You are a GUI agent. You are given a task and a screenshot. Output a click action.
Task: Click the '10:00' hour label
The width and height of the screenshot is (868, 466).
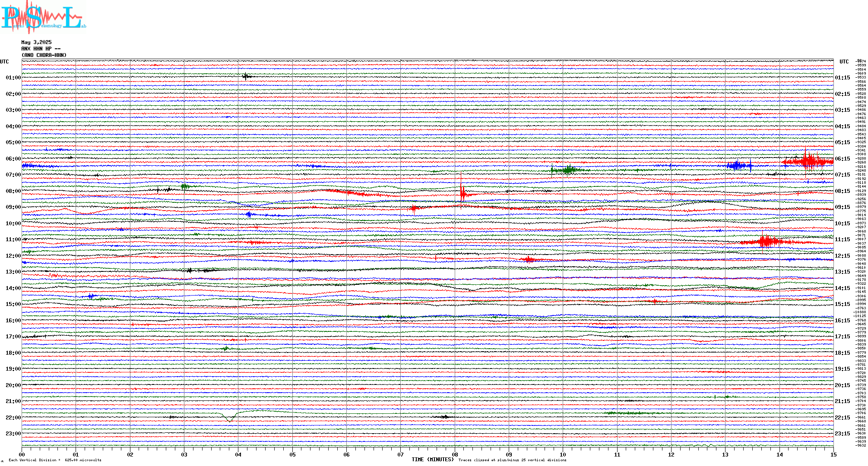(x=13, y=224)
